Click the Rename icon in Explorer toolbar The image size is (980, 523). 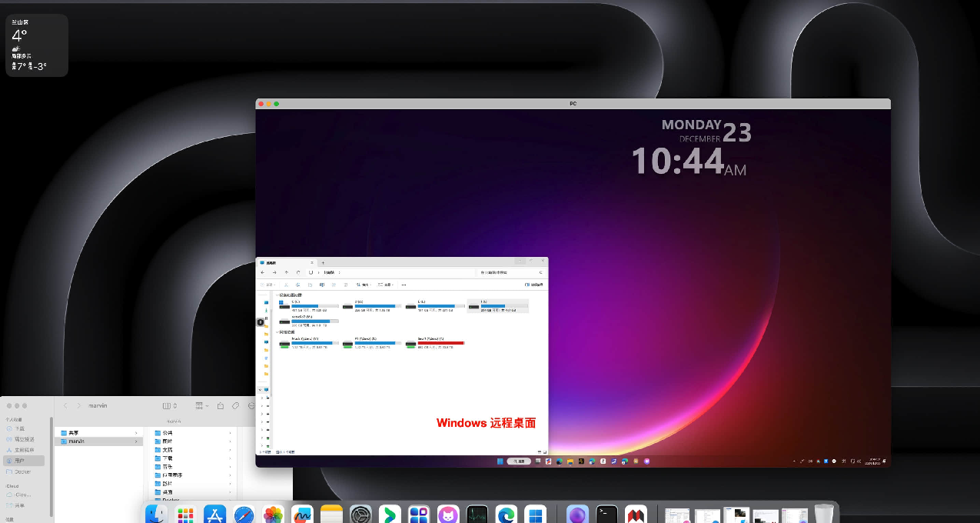coord(322,285)
